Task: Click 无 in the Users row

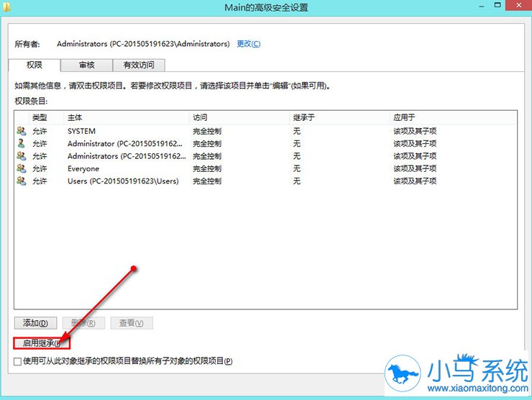Action: point(297,181)
